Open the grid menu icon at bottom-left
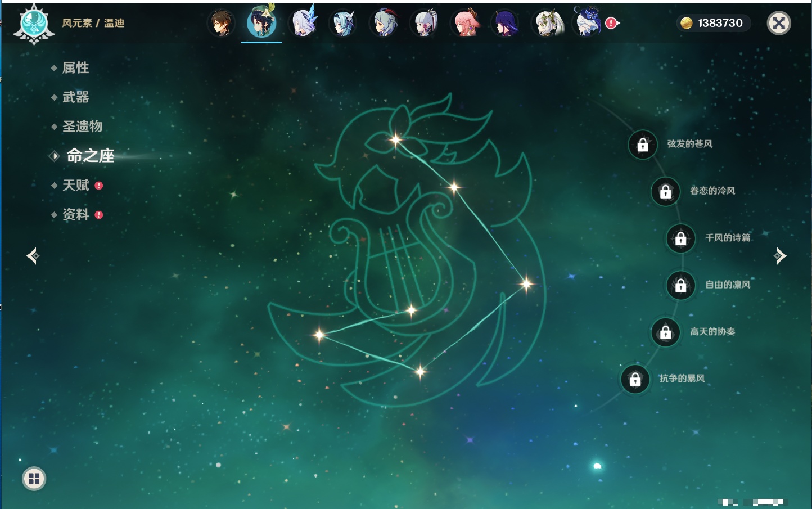 point(34,479)
